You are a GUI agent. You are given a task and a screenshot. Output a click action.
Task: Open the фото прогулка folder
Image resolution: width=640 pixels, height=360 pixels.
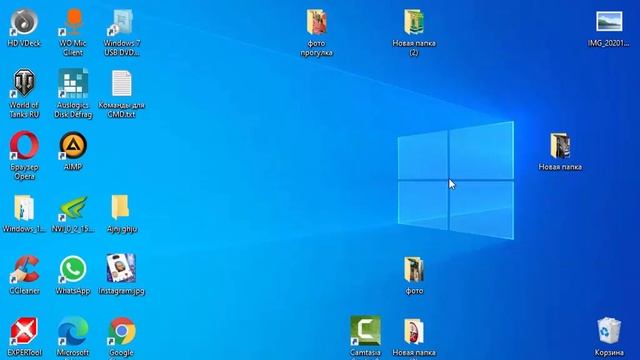click(x=316, y=22)
